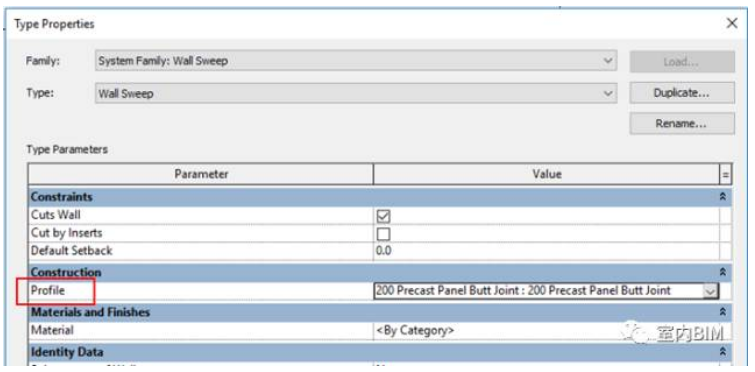Select the 200 Precast Panel Butt Joint value
Viewport: 755px width, 372px height.
[x=523, y=291]
